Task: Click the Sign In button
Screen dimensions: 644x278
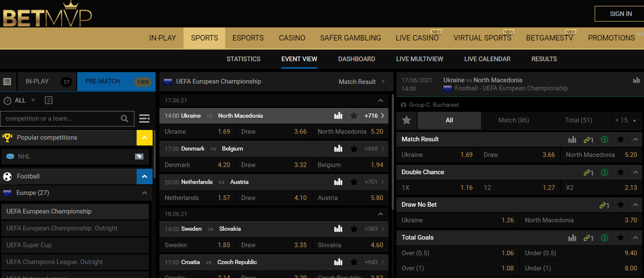Action: point(620,14)
